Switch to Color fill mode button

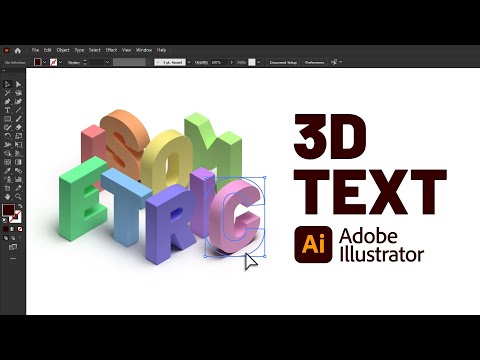(6, 229)
